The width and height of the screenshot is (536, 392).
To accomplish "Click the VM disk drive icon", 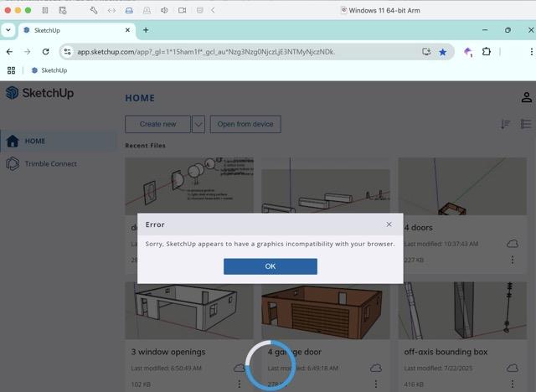I will click(x=129, y=10).
